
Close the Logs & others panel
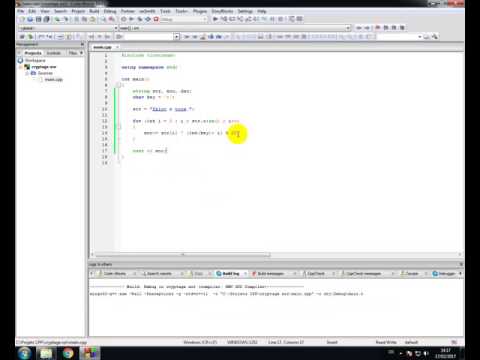point(461,264)
